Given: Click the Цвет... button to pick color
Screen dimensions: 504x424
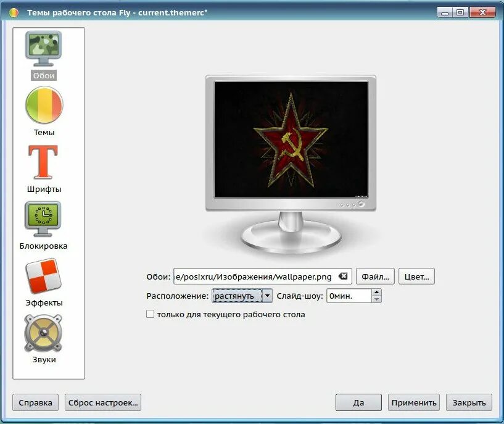Looking at the screenshot, I should coord(416,276).
